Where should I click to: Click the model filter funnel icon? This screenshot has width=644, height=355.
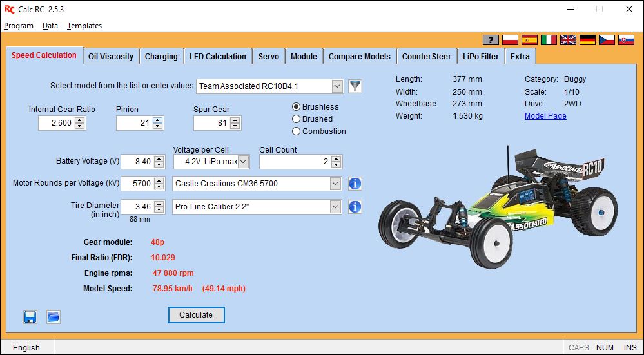coord(355,86)
